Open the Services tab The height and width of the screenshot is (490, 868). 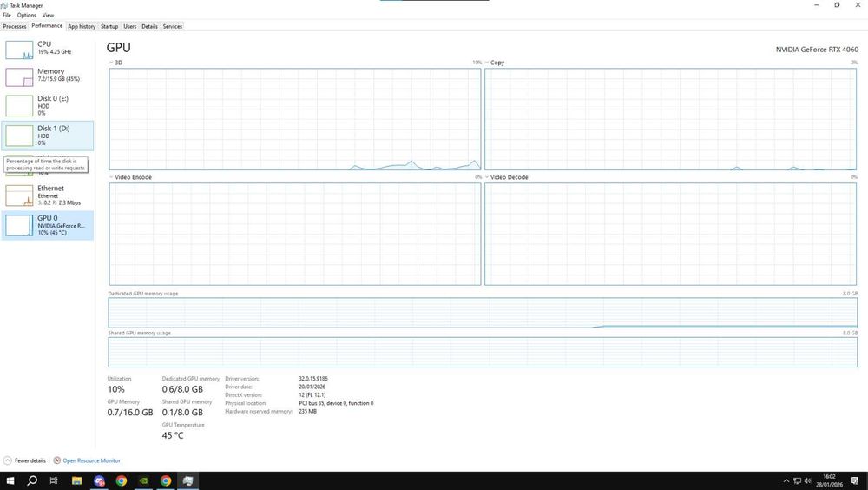tap(172, 26)
